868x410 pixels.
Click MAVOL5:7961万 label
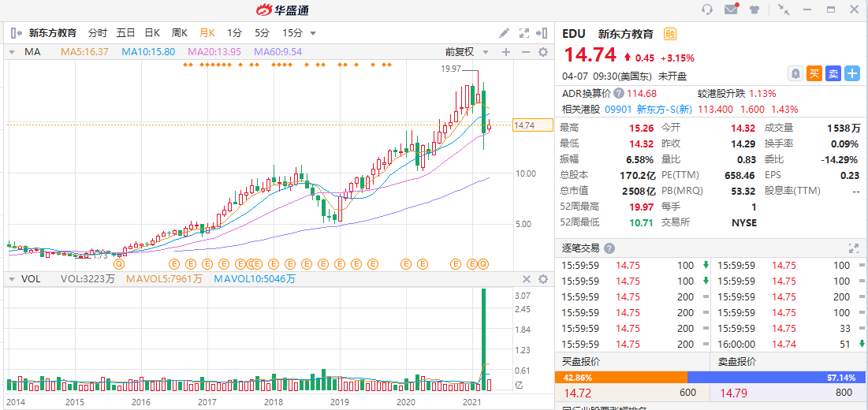(x=165, y=279)
